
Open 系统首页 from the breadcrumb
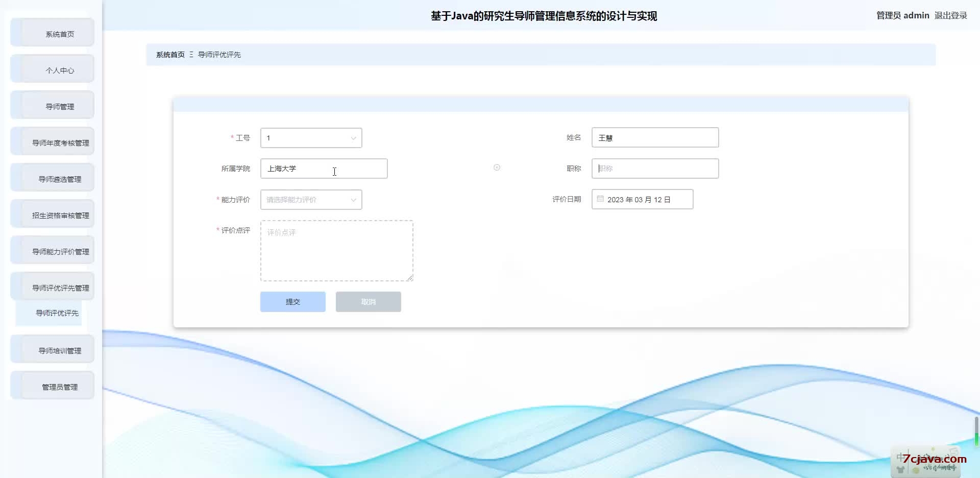point(170,55)
